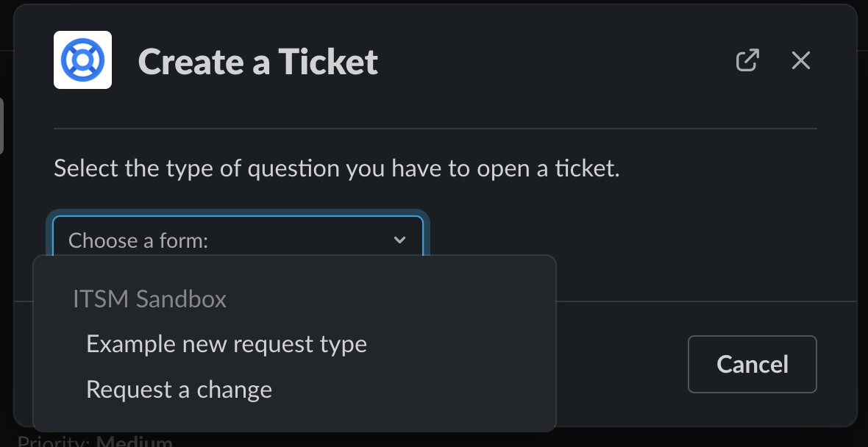Image resolution: width=868 pixels, height=447 pixels.
Task: Click the horizontal divider below the dialog title
Action: [x=435, y=129]
